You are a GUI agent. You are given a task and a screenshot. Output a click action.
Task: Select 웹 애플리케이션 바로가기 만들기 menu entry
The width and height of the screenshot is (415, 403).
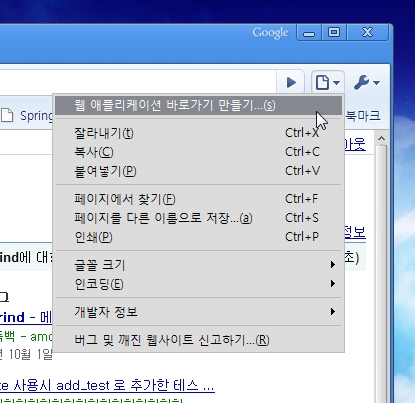coord(199,106)
